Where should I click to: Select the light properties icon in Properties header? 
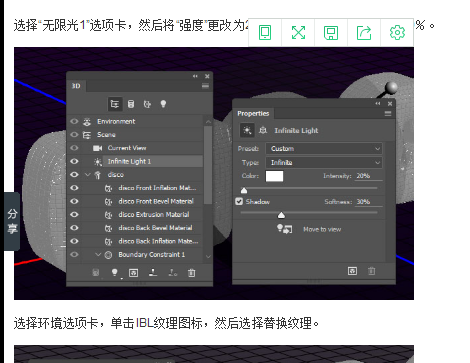[247, 130]
